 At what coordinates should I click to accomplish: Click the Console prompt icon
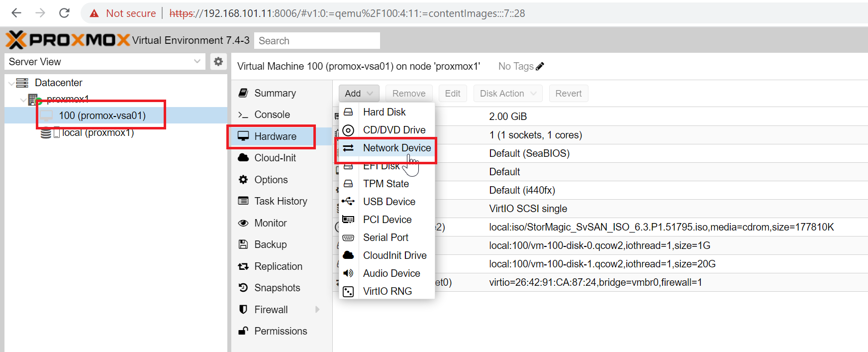(x=243, y=115)
